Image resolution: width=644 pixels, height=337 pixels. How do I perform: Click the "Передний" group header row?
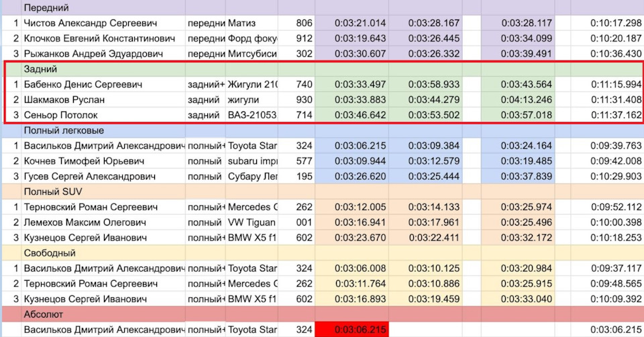pyautogui.click(x=47, y=7)
